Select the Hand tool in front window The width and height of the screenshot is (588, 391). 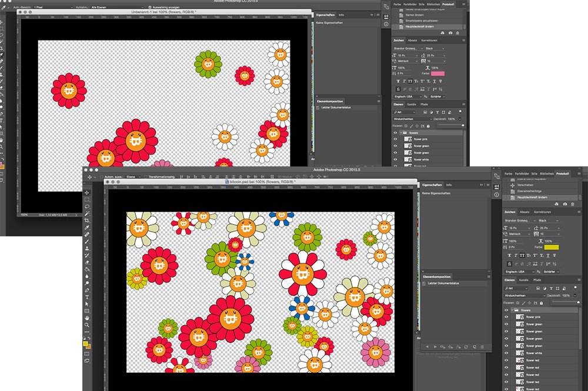coord(87,318)
